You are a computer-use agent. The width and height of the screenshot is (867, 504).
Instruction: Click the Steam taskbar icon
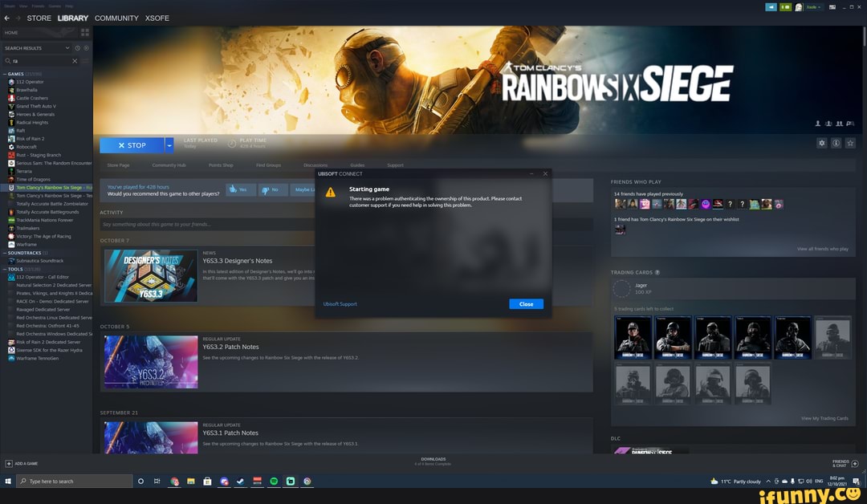(x=241, y=482)
